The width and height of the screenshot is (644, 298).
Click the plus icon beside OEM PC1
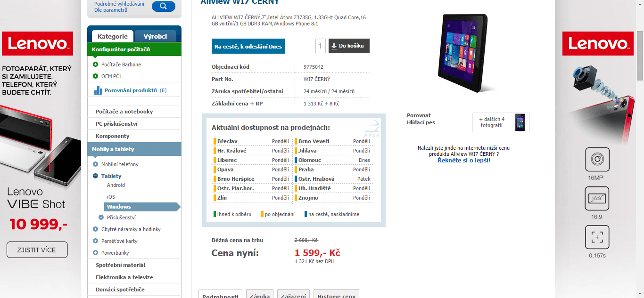click(96, 76)
